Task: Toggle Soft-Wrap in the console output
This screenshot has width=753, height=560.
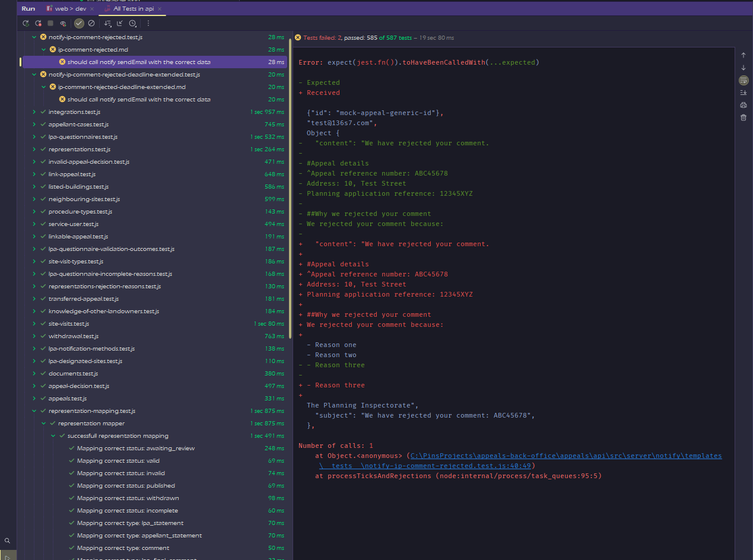Action: point(743,80)
